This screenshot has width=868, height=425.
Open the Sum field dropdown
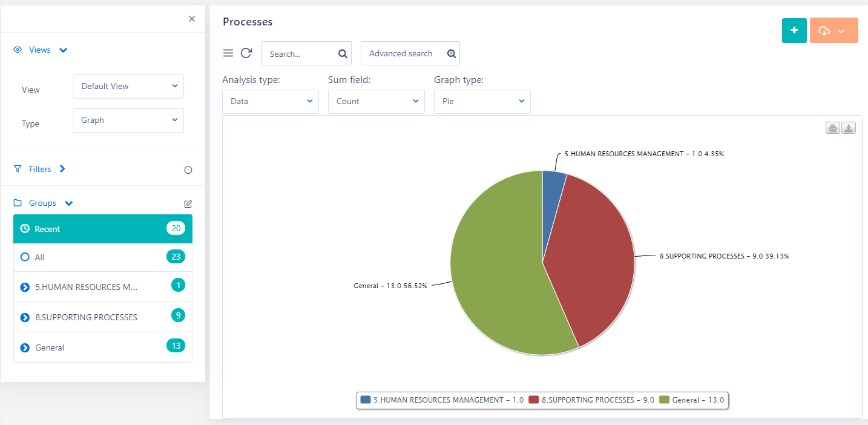point(376,102)
